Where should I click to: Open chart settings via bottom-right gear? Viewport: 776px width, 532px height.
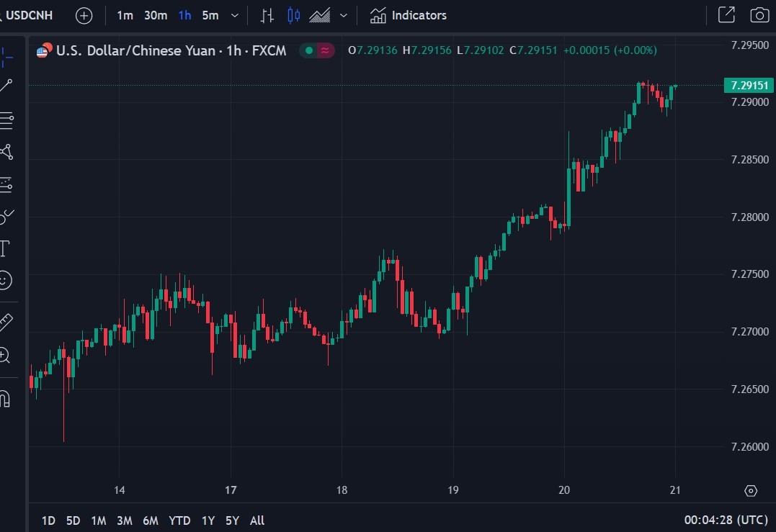751,491
